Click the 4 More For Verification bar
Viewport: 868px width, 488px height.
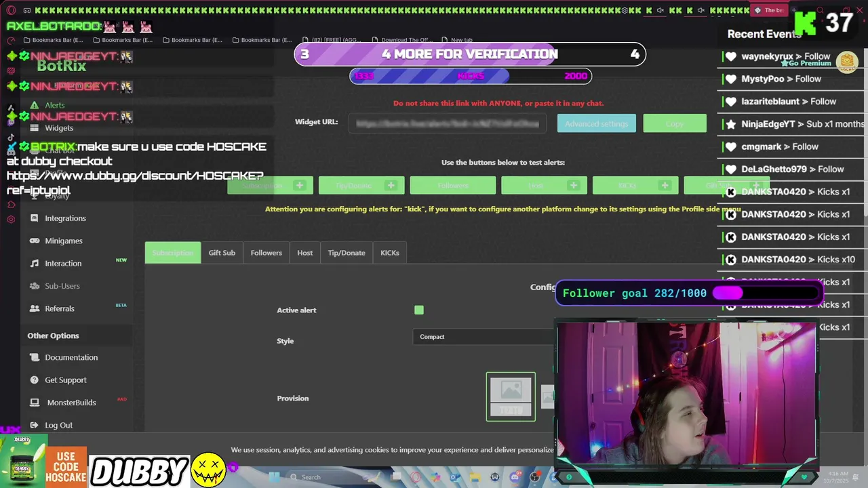pos(470,54)
